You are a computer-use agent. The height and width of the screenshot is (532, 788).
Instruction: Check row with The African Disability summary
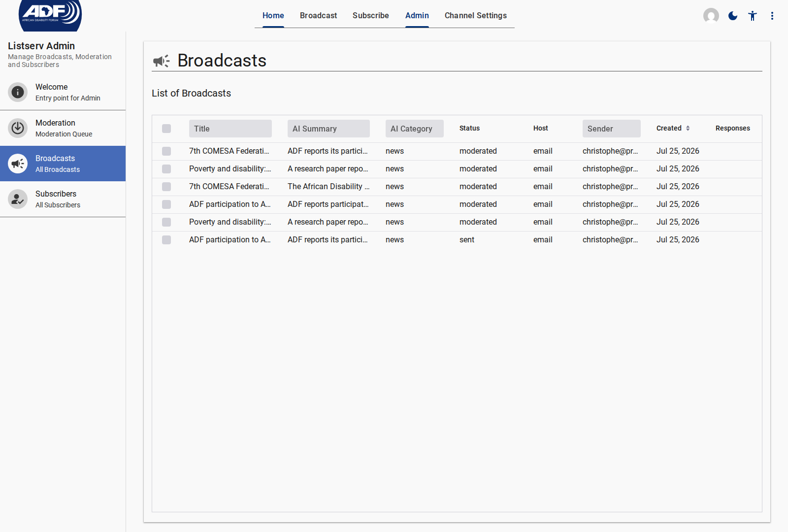(x=166, y=187)
